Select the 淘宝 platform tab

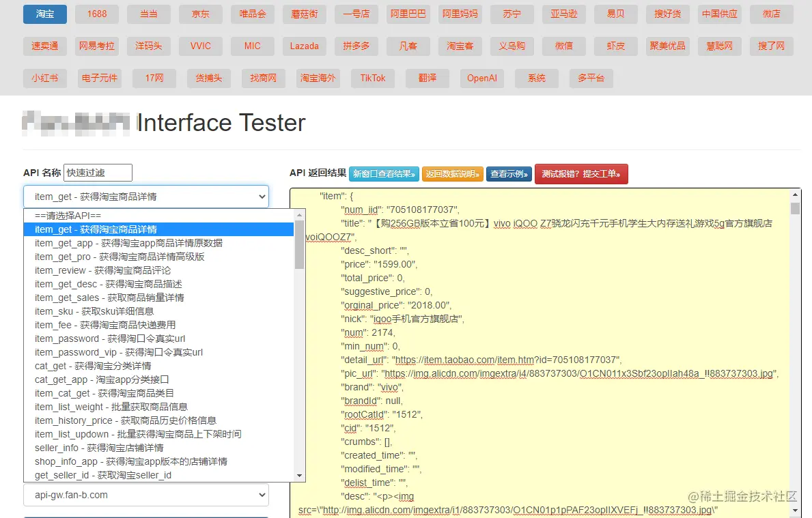[x=45, y=14]
